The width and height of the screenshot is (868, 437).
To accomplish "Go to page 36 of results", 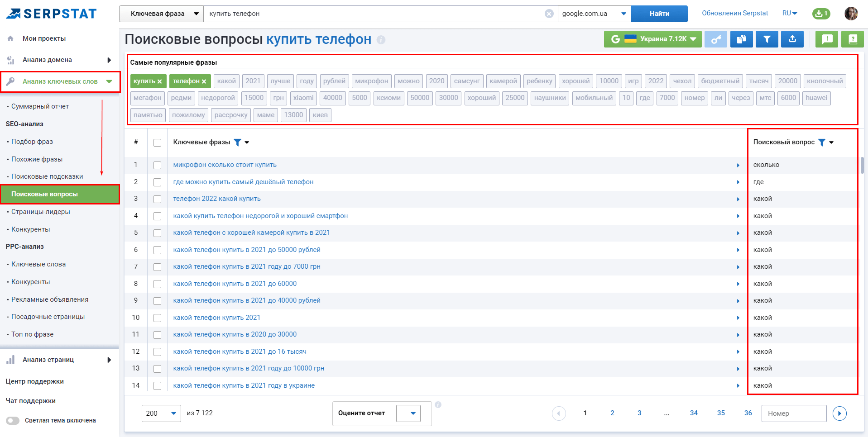I will point(748,413).
